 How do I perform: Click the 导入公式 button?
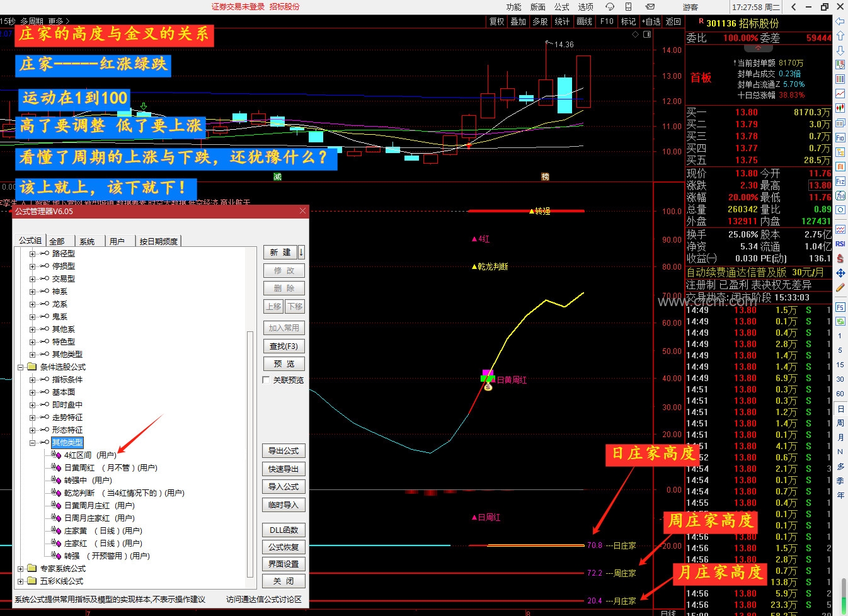coord(284,486)
